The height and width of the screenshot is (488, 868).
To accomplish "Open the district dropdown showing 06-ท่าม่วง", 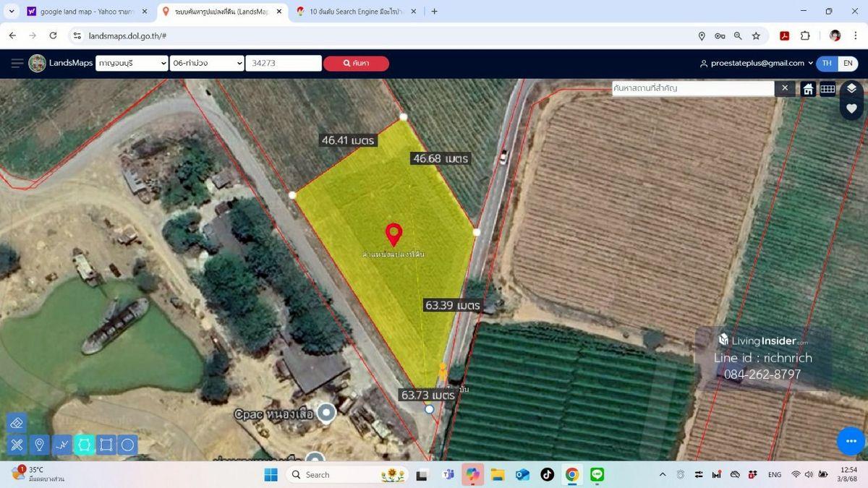I will pyautogui.click(x=207, y=64).
